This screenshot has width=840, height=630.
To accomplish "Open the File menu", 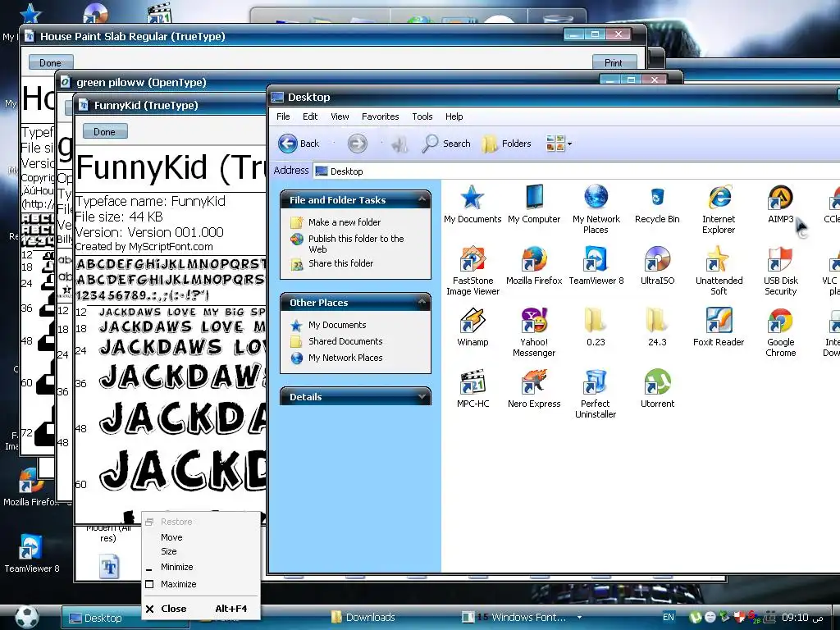I will tap(283, 116).
